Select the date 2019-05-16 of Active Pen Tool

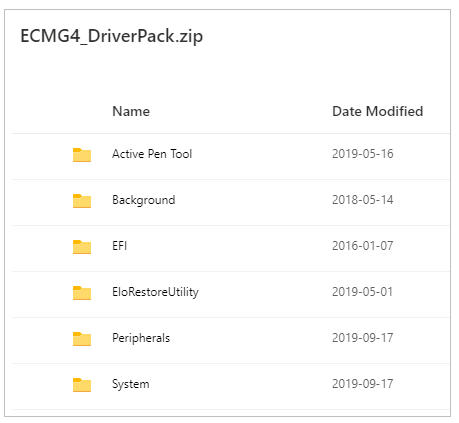pos(363,154)
